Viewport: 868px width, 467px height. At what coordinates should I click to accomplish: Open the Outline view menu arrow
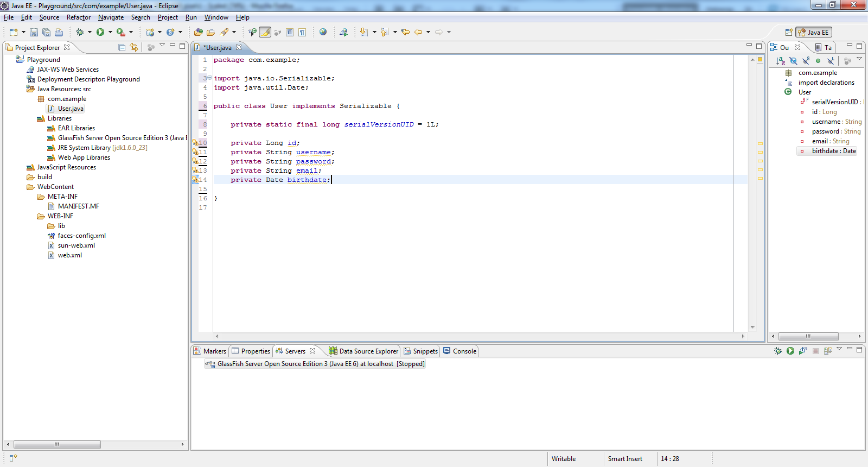(x=859, y=58)
